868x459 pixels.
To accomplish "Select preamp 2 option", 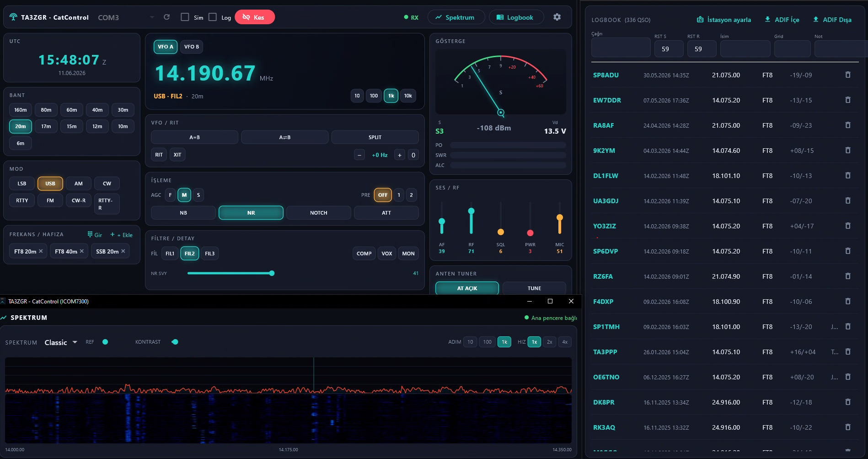I will point(411,195).
